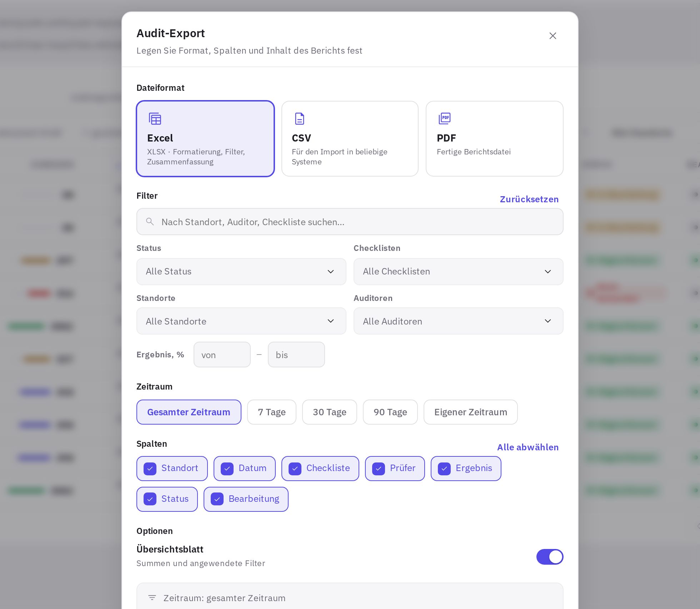The width and height of the screenshot is (700, 609).
Task: Select the PDF file format card
Action: (495, 139)
